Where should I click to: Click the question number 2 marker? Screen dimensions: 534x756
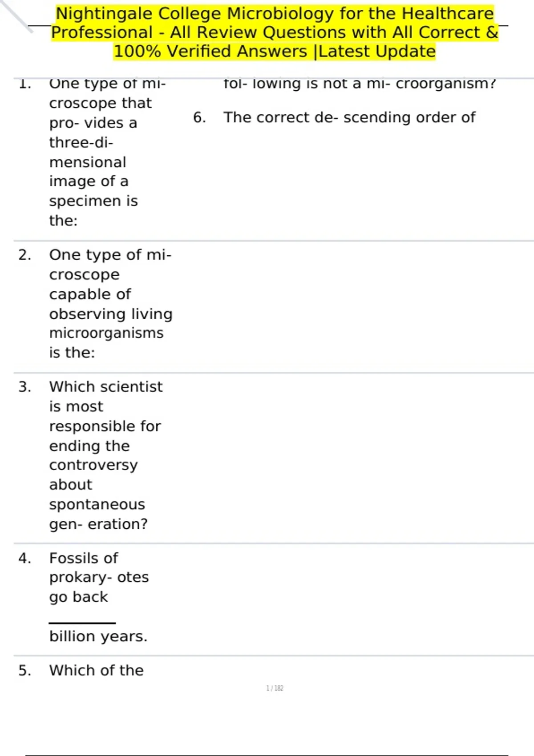pyautogui.click(x=25, y=255)
